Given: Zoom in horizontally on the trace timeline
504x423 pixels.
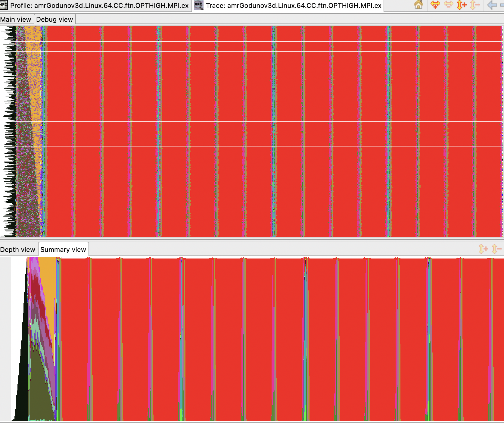Looking at the screenshot, I should [435, 5].
